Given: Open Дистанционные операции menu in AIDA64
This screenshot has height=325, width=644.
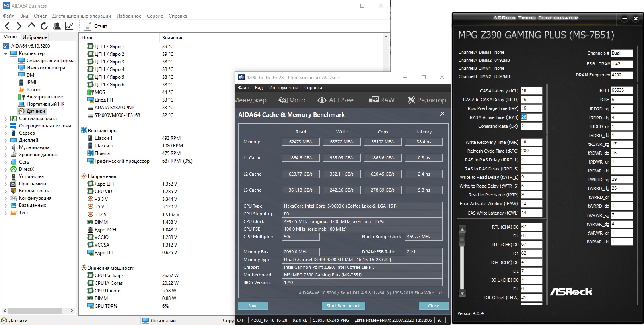Looking at the screenshot, I should (82, 16).
